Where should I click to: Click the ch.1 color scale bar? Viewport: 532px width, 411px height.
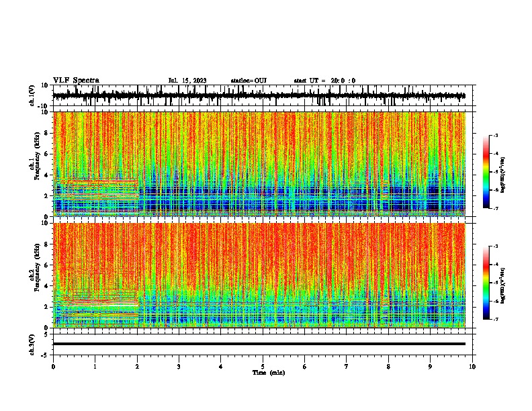[x=486, y=172]
